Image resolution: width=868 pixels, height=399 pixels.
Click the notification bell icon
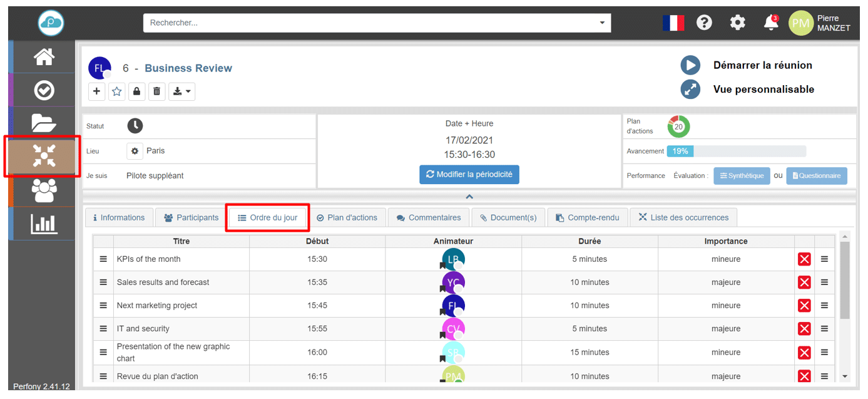771,23
